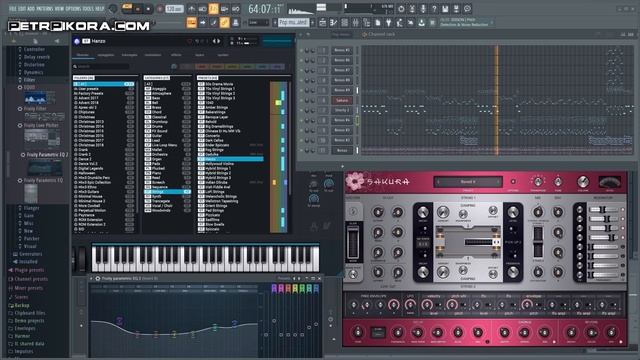Image resolution: width=640 pixels, height=360 pixels.
Task: Expand the Delay reverb browser category
Action: coord(37,57)
